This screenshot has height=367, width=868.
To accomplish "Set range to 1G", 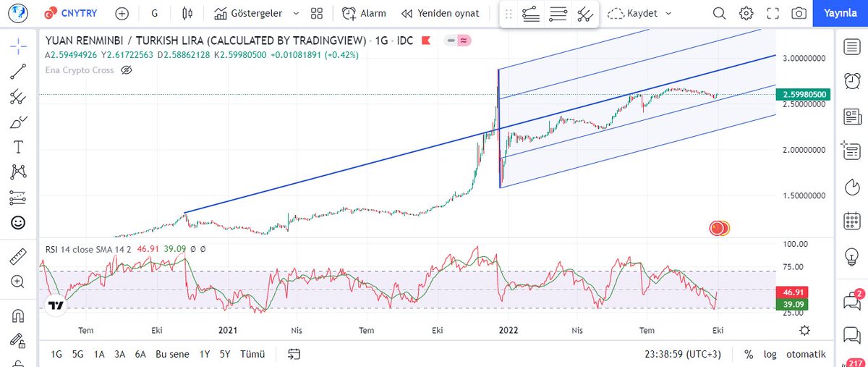I will [56, 354].
